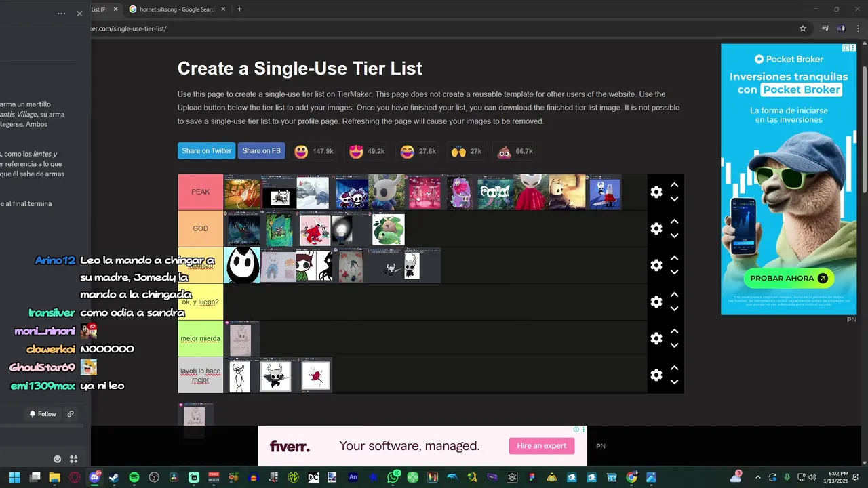Screen dimensions: 868x488
Task: Move 'ok, y luego?' row down
Action: (x=674, y=309)
